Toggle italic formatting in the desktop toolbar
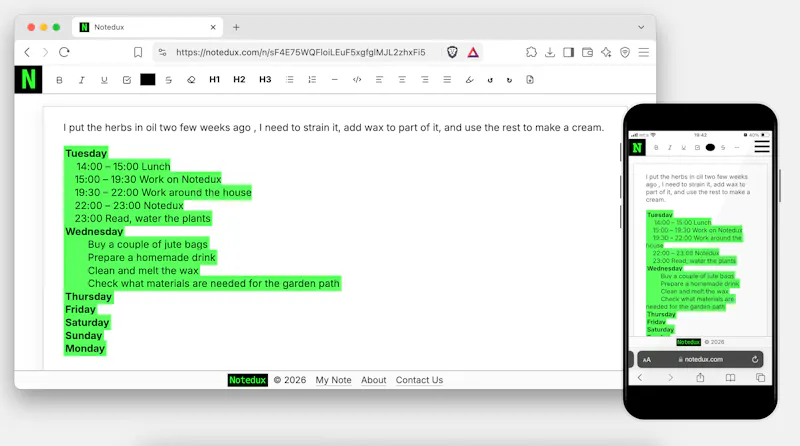 tap(82, 80)
